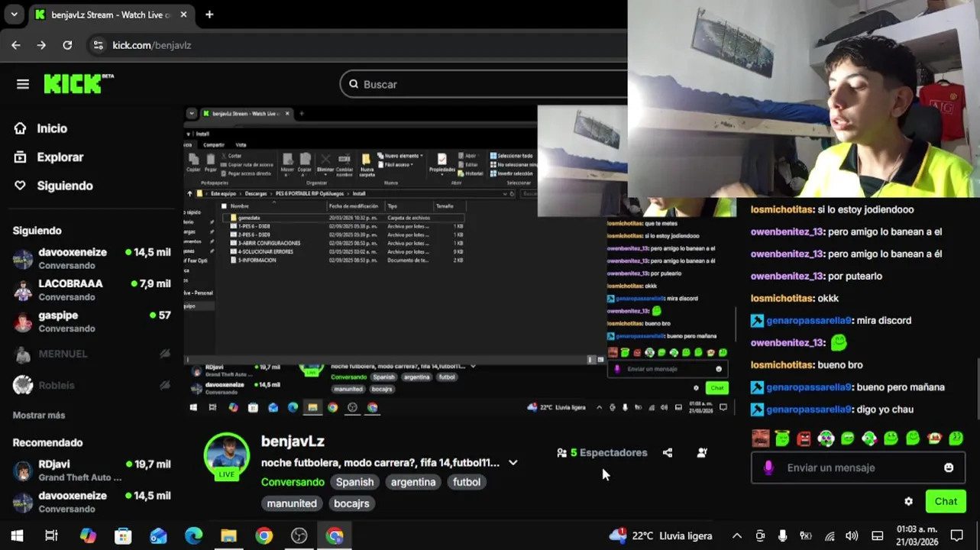
Task: Click the follow user icon
Action: (702, 453)
